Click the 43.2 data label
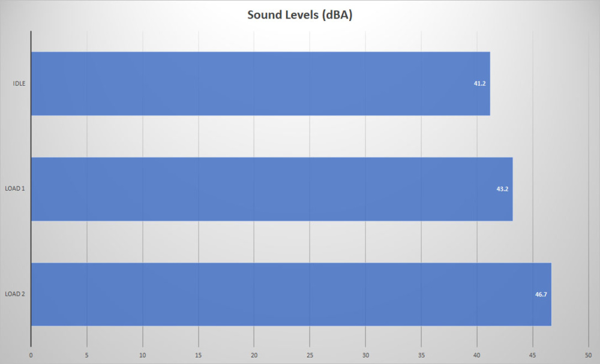Screen dimensions: 600x364 click(502, 189)
